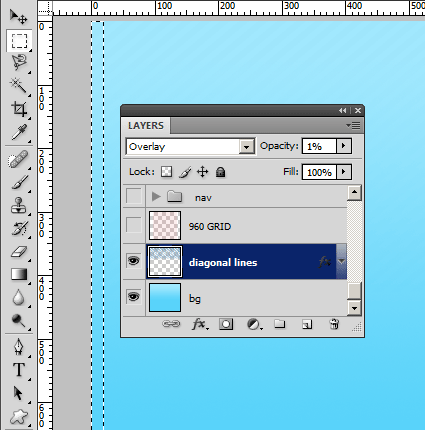Select the nav group name
Viewport: 425px width, 430px height.
coord(203,198)
